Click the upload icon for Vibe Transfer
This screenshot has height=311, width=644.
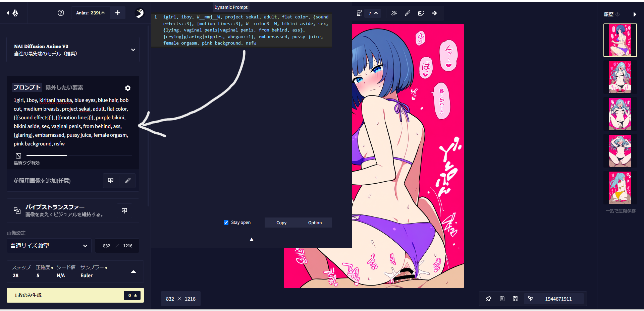pyautogui.click(x=124, y=211)
